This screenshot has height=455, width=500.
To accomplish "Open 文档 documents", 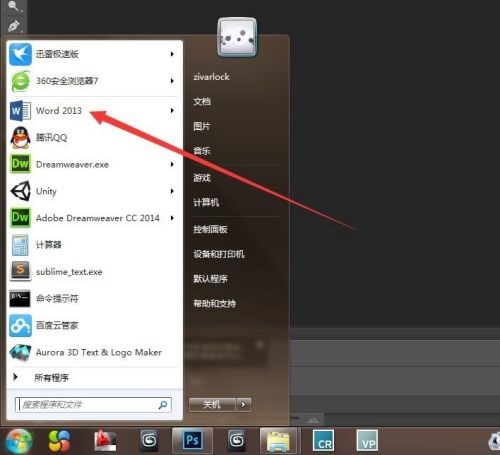I will [202, 101].
